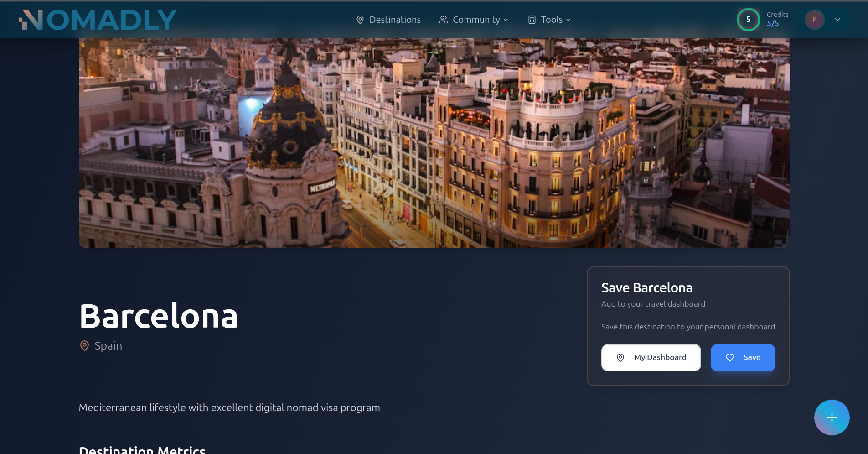This screenshot has width=868, height=454.
Task: Open the Destinations nav item
Action: [x=388, y=20]
